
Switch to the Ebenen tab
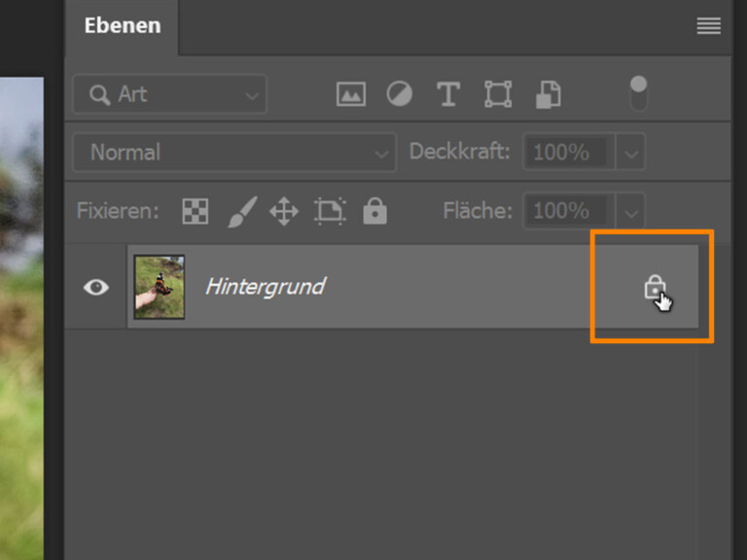(123, 25)
